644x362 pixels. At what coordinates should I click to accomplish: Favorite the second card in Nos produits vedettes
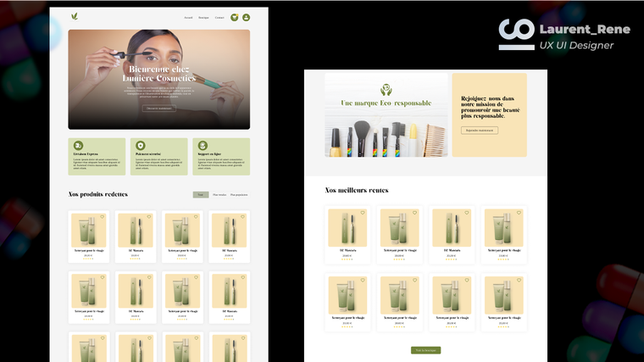click(149, 217)
